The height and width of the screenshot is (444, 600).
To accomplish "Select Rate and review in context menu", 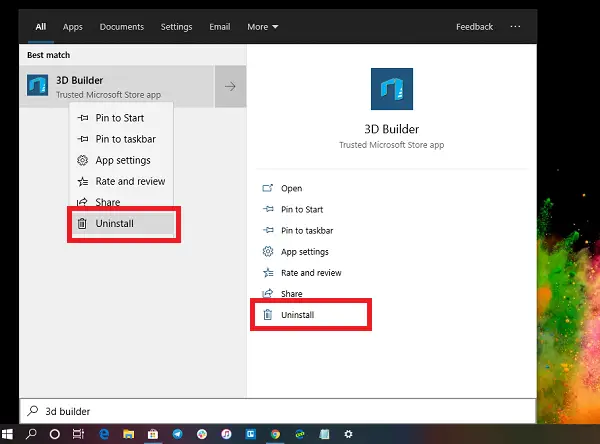I will pyautogui.click(x=121, y=181).
